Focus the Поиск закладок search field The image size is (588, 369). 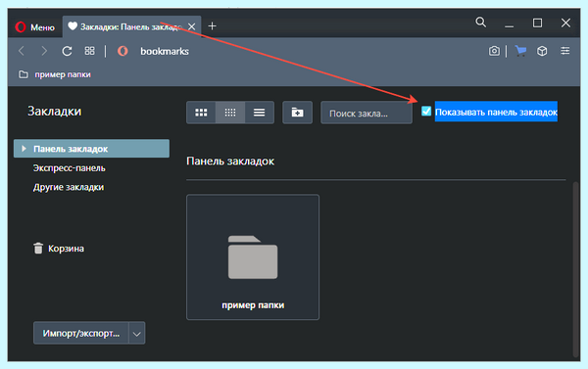[367, 113]
